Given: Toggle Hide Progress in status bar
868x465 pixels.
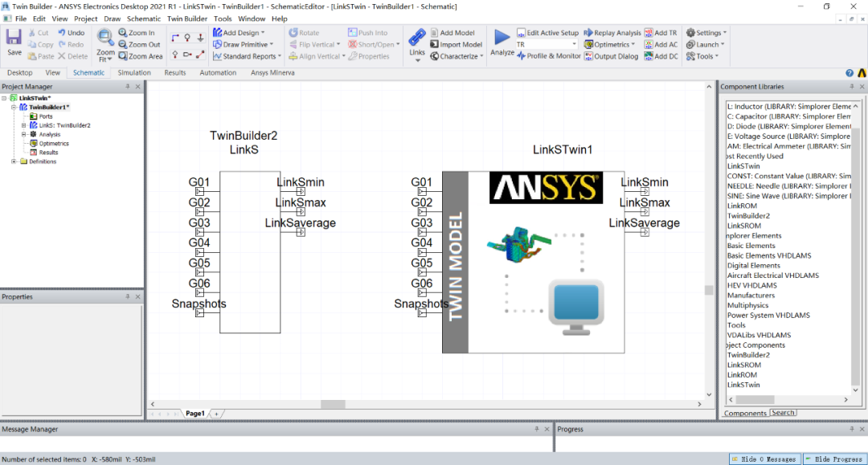Looking at the screenshot, I should [x=834, y=459].
